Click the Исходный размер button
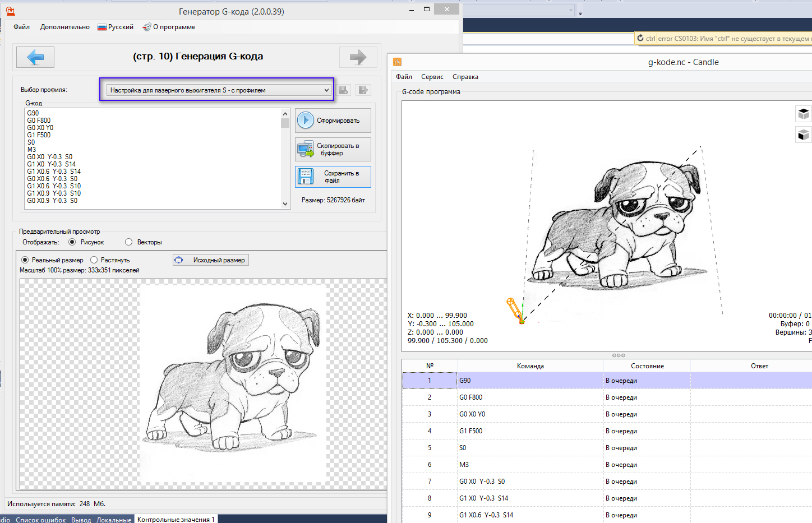Viewport: 812px width, 523px height. pos(211,260)
